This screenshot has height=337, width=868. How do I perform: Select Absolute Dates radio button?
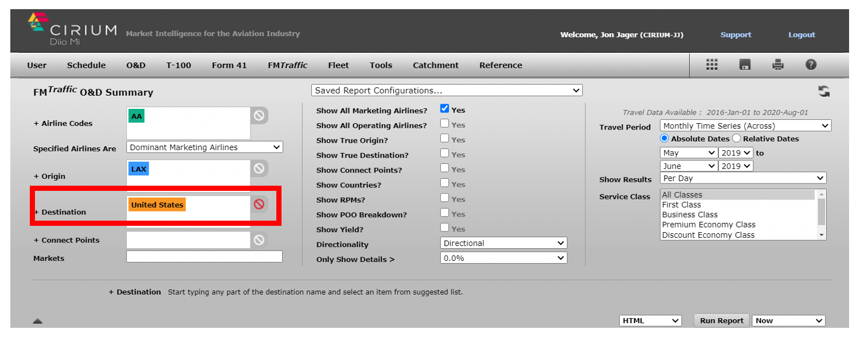[664, 138]
